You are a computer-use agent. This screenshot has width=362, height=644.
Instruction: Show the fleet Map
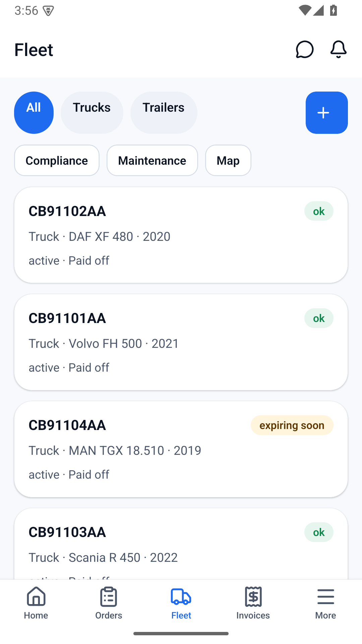point(228,160)
